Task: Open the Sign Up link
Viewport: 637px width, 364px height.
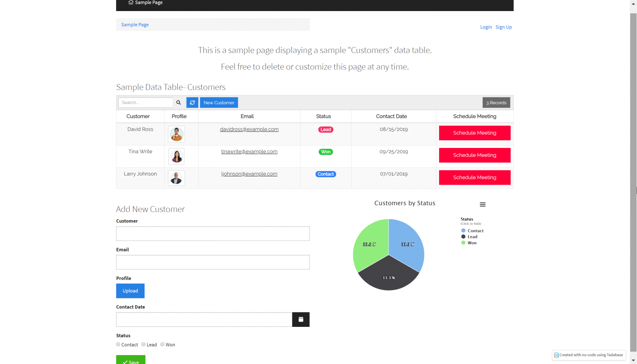Action: pyautogui.click(x=504, y=27)
